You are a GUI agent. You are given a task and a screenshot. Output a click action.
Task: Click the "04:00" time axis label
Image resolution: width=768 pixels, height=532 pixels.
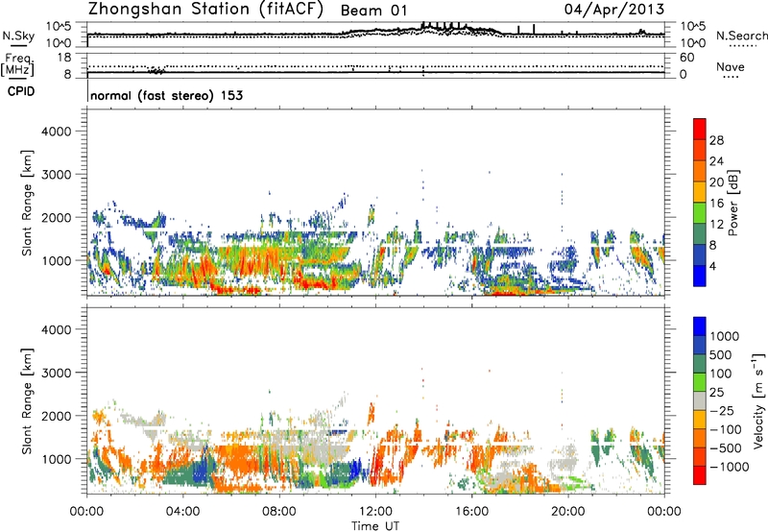pyautogui.click(x=182, y=512)
